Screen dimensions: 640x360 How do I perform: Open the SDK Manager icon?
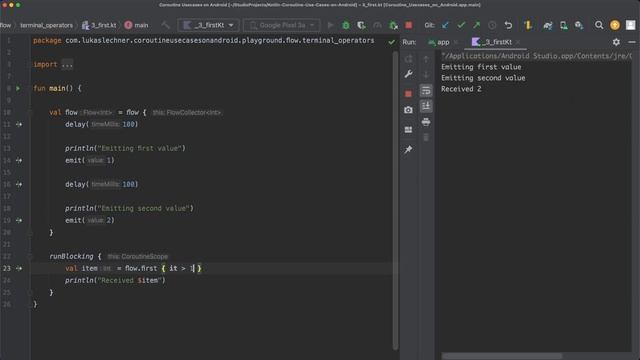pyautogui.click(x=579, y=25)
